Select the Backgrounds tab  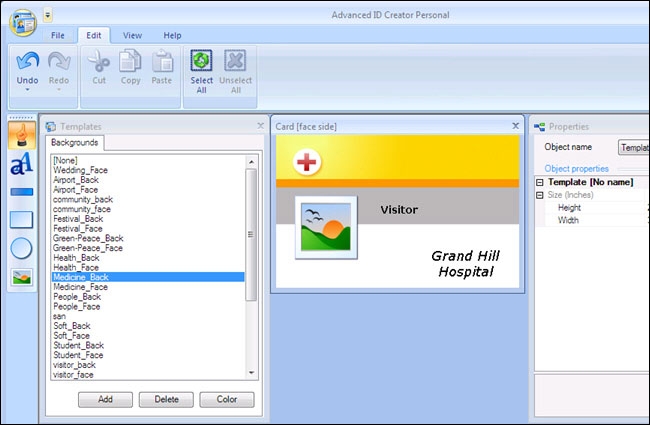click(75, 143)
